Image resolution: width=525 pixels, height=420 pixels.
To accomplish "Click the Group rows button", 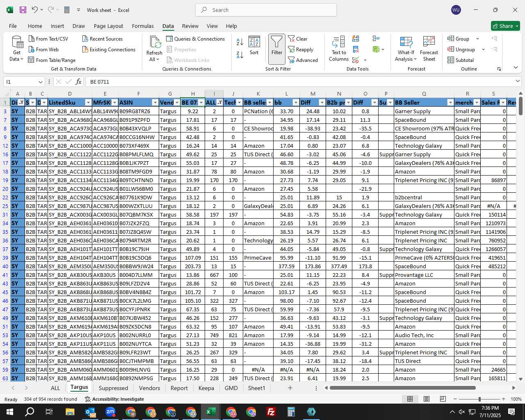I will (459, 39).
